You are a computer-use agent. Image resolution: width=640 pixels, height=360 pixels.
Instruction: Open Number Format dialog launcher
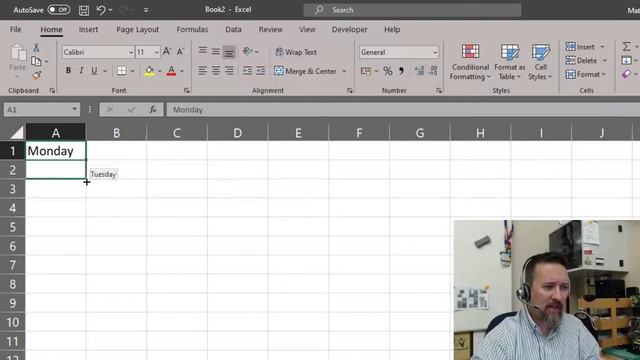pos(439,91)
